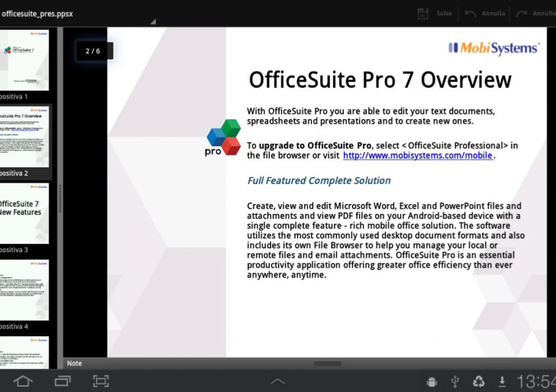Expand the system bar up chevron
The image size is (556, 392).
click(278, 381)
